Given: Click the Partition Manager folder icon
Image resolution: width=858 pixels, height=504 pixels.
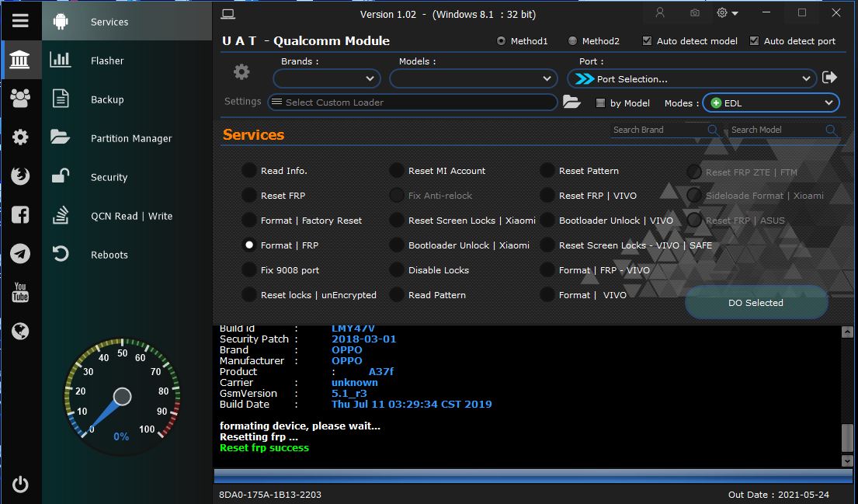Looking at the screenshot, I should coord(61,137).
